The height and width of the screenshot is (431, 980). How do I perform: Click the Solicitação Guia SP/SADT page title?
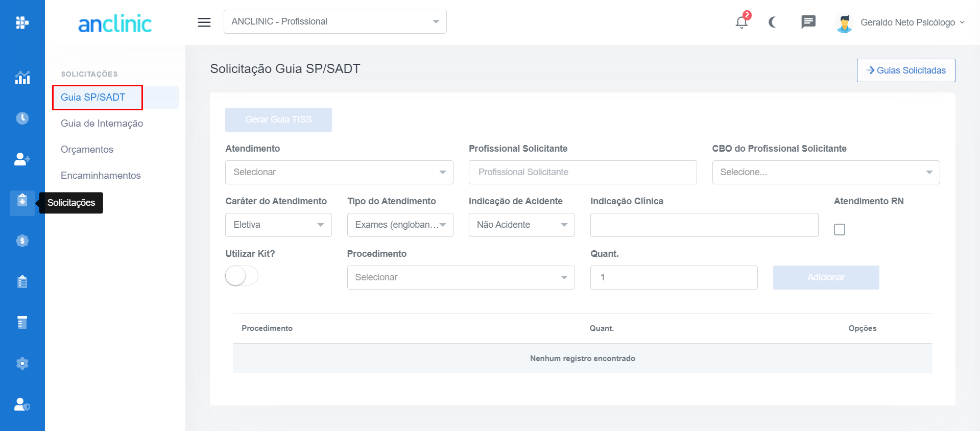click(285, 69)
